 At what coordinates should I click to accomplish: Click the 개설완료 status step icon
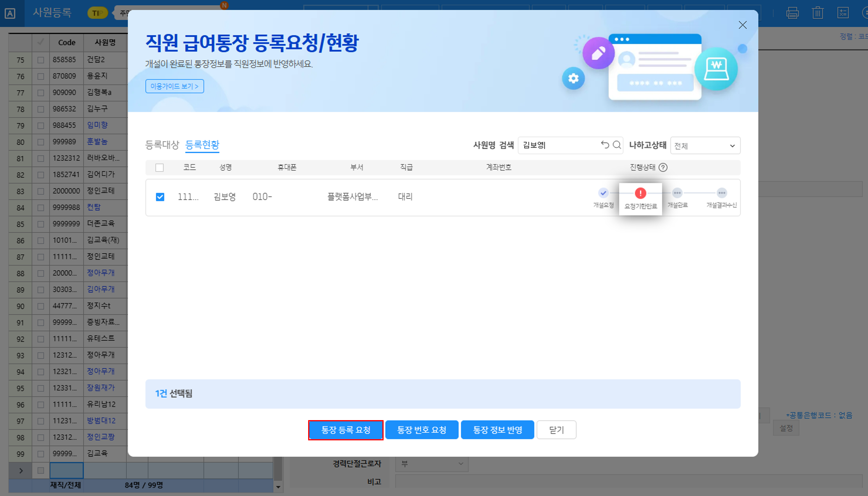pyautogui.click(x=677, y=193)
